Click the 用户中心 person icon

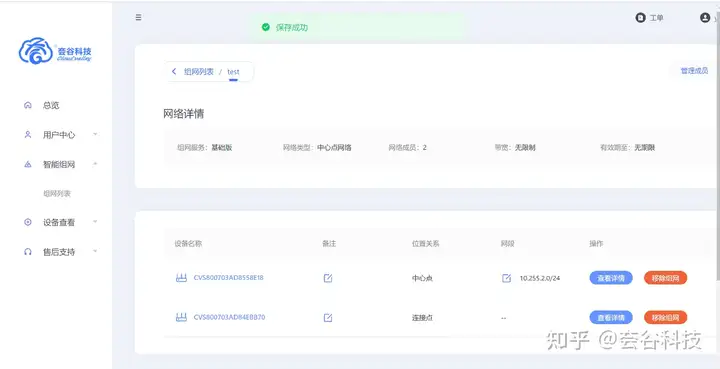(28, 135)
